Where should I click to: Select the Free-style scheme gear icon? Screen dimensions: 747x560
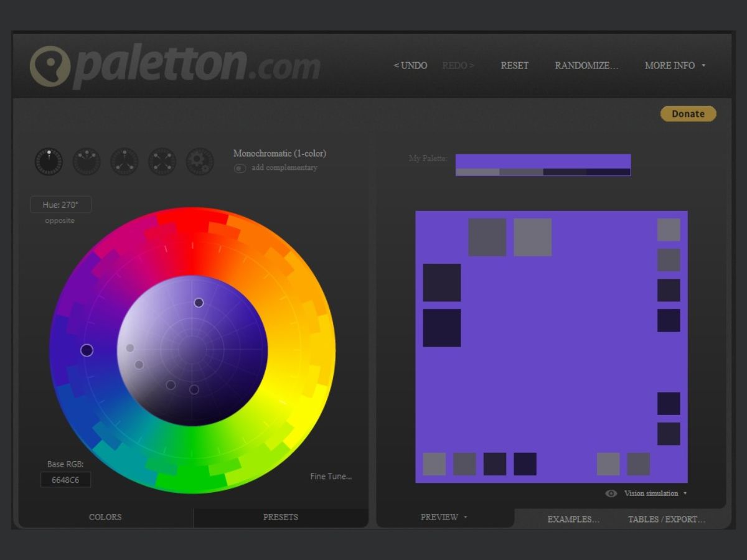pyautogui.click(x=200, y=162)
